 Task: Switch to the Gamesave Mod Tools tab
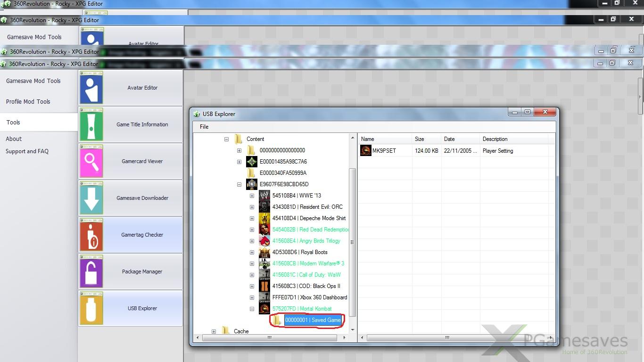point(33,81)
